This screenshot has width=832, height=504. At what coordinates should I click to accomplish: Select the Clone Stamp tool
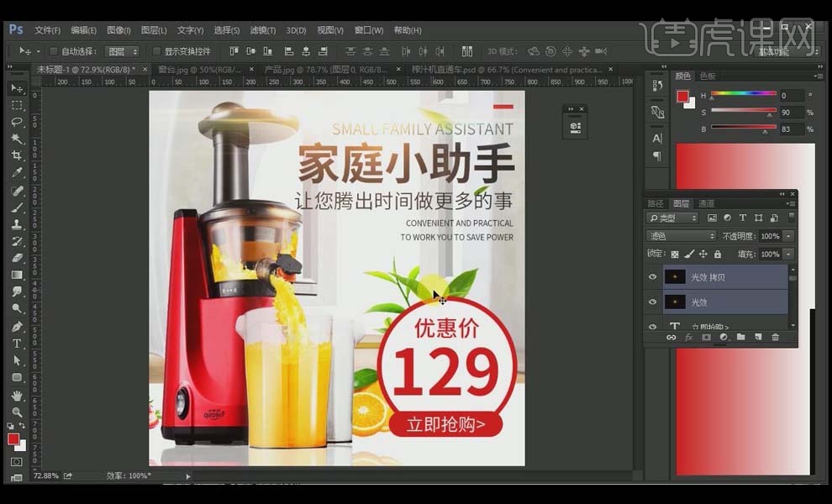point(17,224)
